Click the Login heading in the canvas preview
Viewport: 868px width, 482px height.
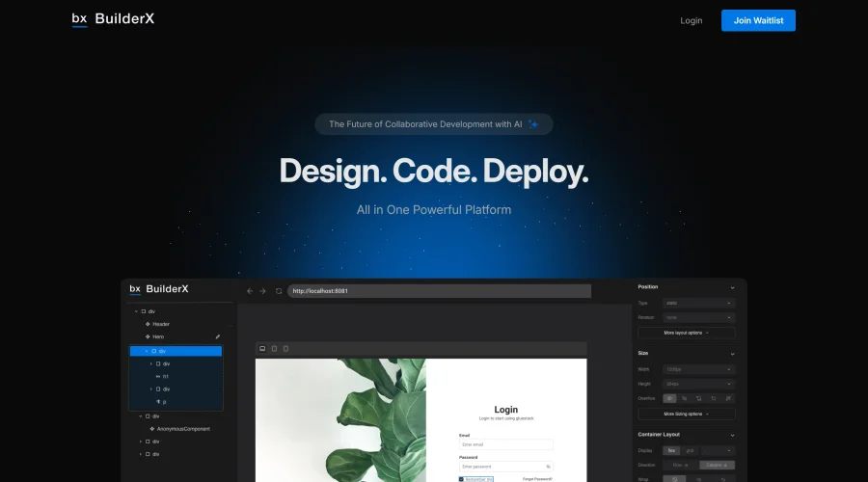pos(506,410)
